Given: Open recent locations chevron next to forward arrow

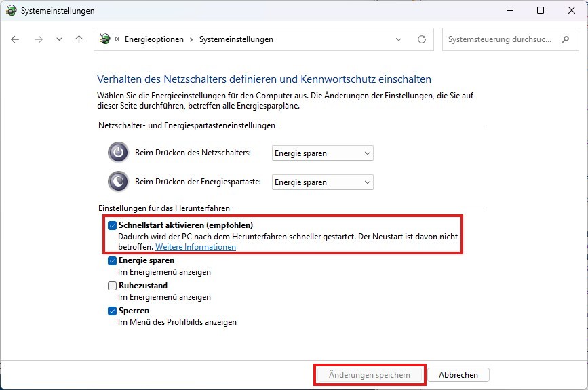Looking at the screenshot, I should 59,39.
